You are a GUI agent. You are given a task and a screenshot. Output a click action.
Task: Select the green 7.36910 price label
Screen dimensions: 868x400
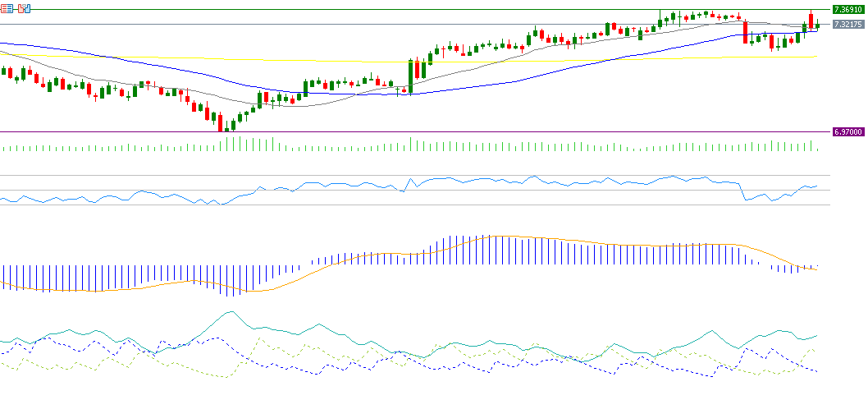coord(847,10)
